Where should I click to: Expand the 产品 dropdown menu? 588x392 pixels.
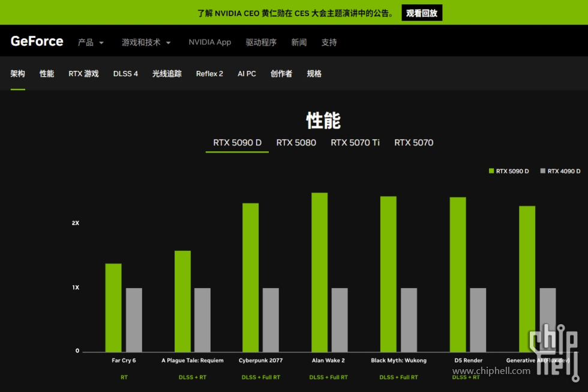91,43
